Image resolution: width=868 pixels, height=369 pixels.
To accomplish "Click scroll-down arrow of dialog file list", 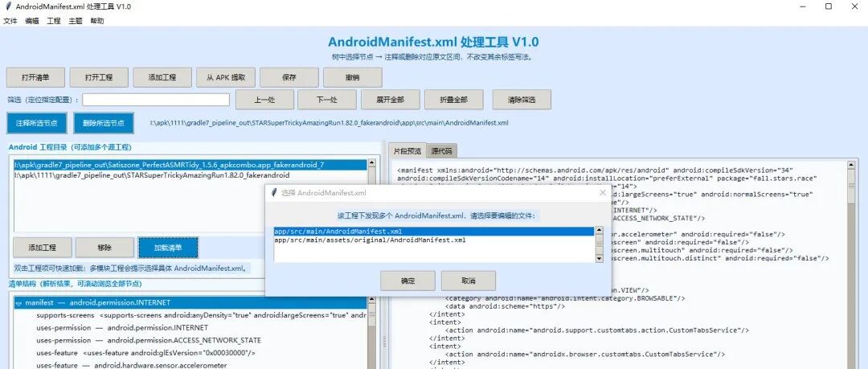I will (x=599, y=259).
